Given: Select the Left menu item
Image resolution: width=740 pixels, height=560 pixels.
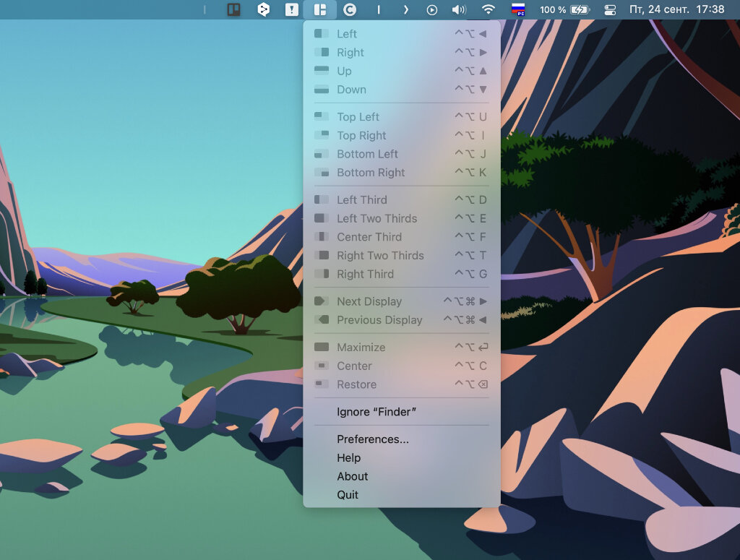Looking at the screenshot, I should pyautogui.click(x=402, y=33).
